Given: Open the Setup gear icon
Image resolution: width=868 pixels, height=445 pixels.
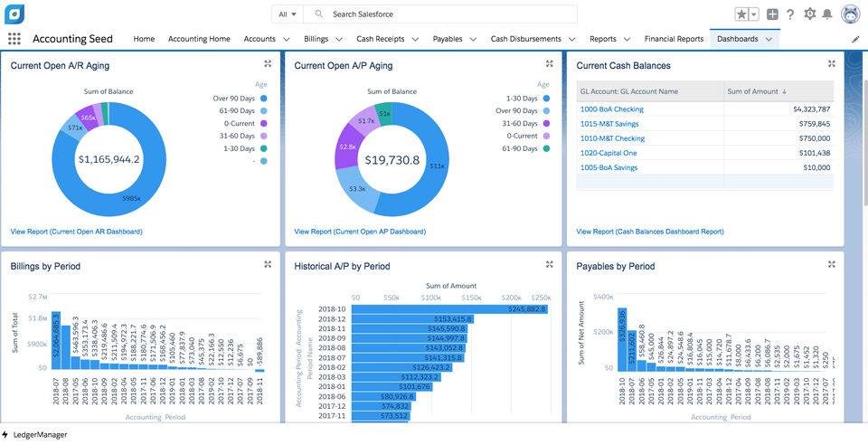Looking at the screenshot, I should pyautogui.click(x=810, y=14).
